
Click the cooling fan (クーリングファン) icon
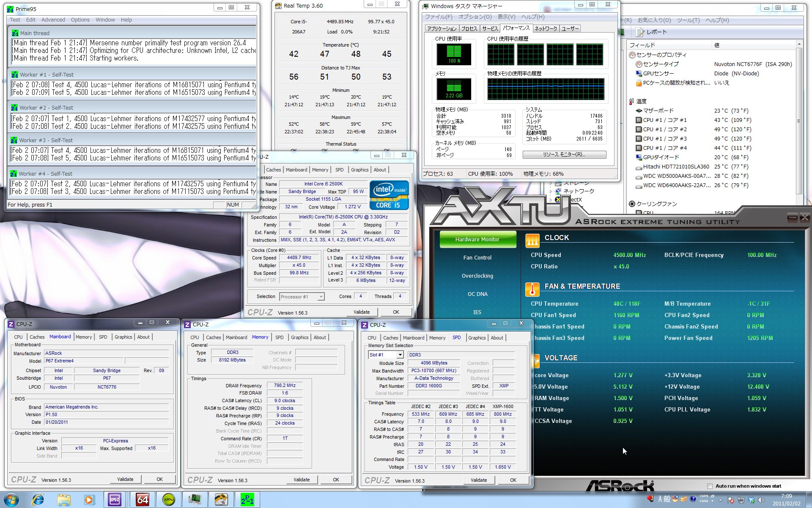coord(632,204)
